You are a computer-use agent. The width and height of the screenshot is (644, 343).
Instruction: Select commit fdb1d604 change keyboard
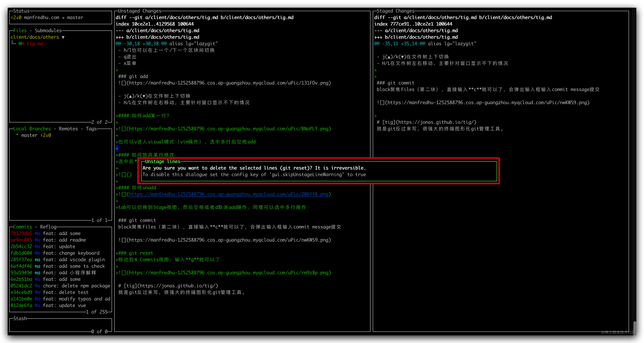pos(55,253)
